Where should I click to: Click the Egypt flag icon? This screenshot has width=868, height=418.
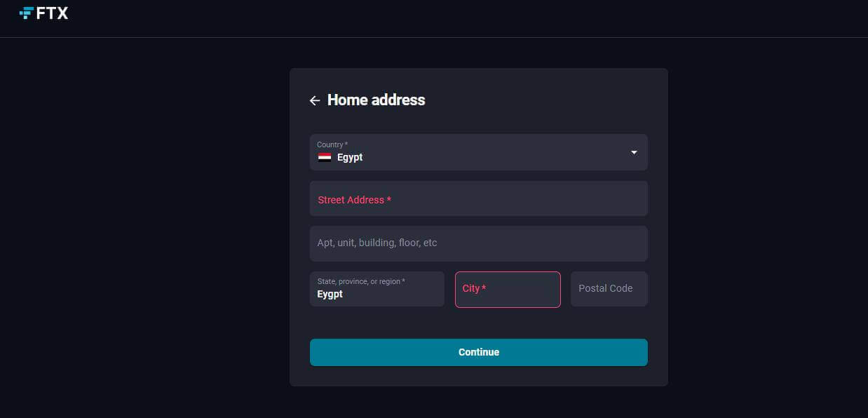point(325,157)
